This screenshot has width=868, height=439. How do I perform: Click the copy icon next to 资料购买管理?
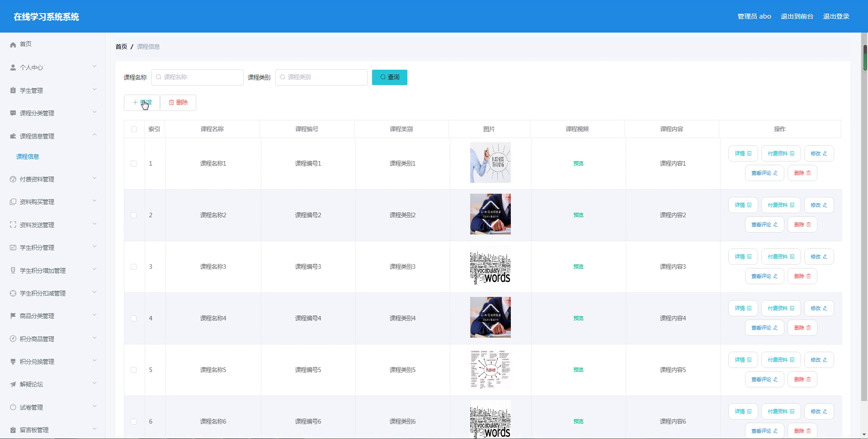tap(13, 202)
